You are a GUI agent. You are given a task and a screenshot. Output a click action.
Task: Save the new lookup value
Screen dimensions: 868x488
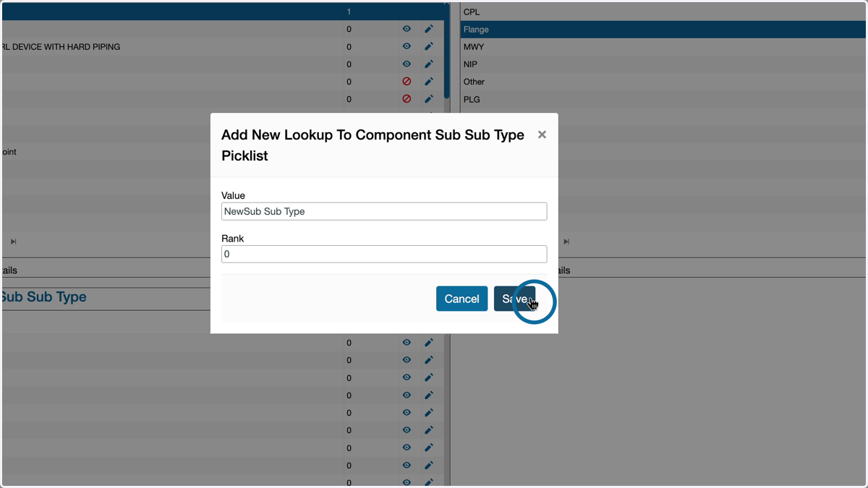tap(514, 299)
